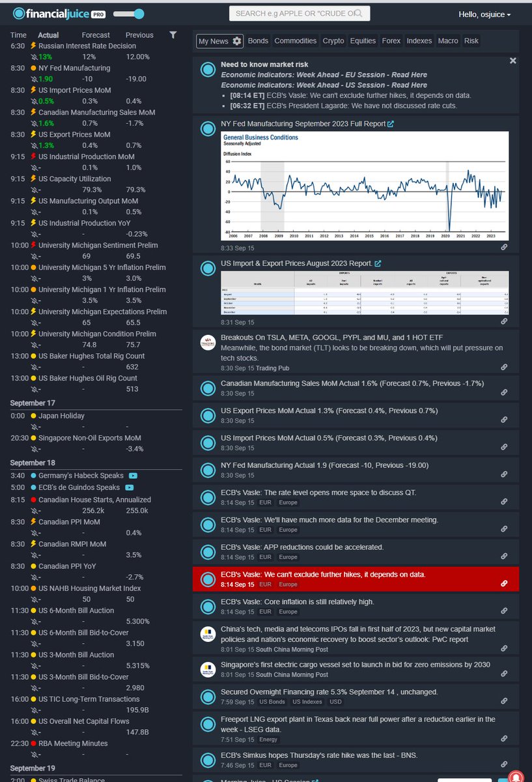Copy link of Breakouts On TSLA, META post

tap(504, 367)
